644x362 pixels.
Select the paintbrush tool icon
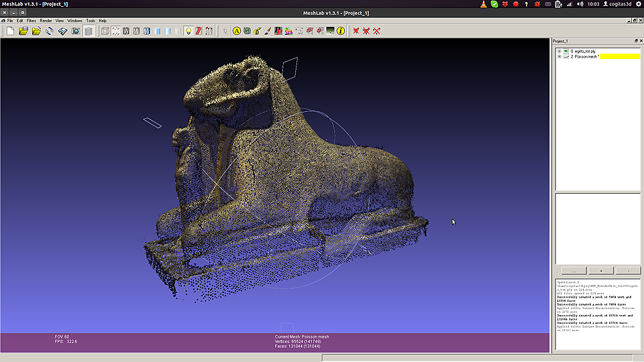[x=268, y=31]
